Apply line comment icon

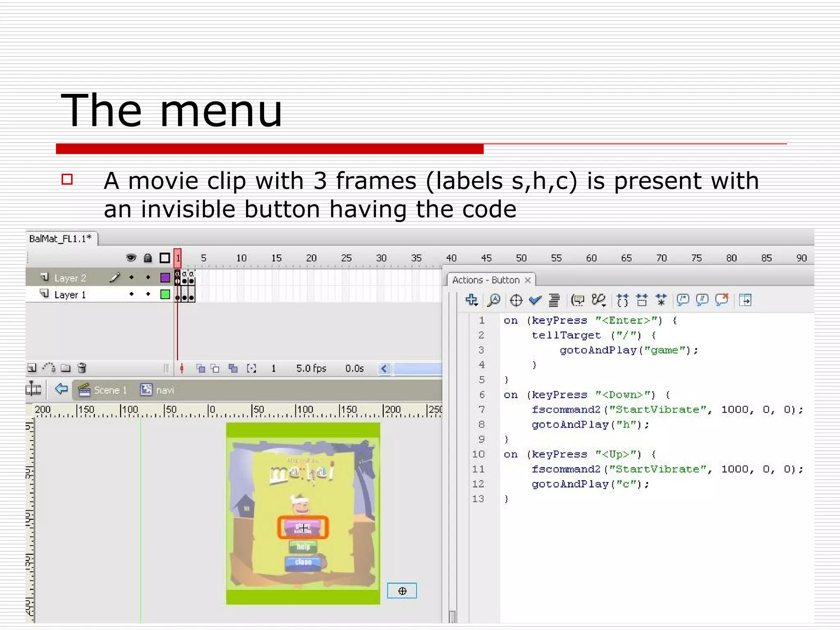tap(702, 300)
